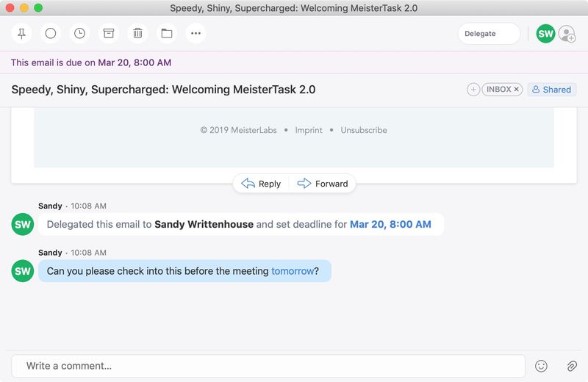Click the SW avatar in the top toolbar
Image resolution: width=588 pixels, height=382 pixels.
[545, 34]
